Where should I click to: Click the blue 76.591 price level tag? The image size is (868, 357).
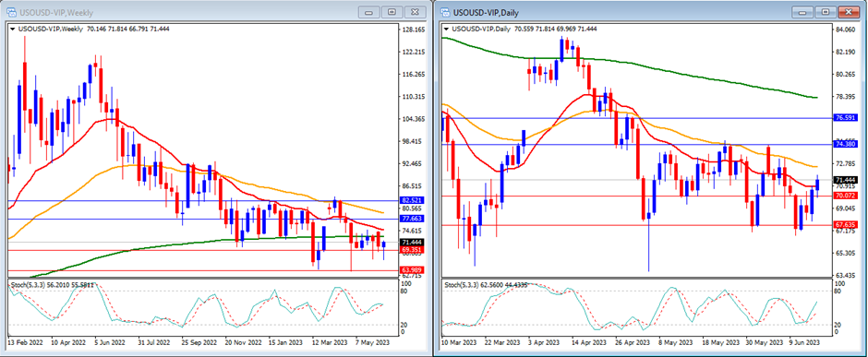click(x=845, y=118)
